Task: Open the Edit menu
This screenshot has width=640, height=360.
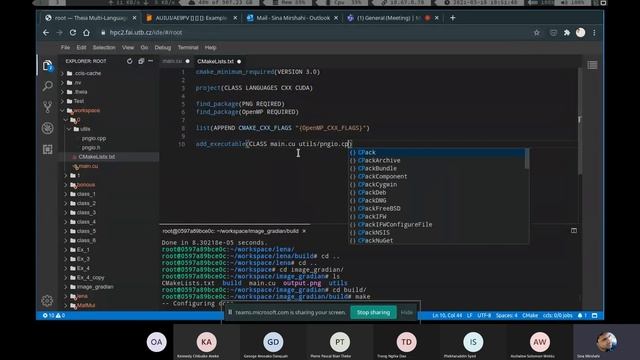Action: (x=81, y=47)
